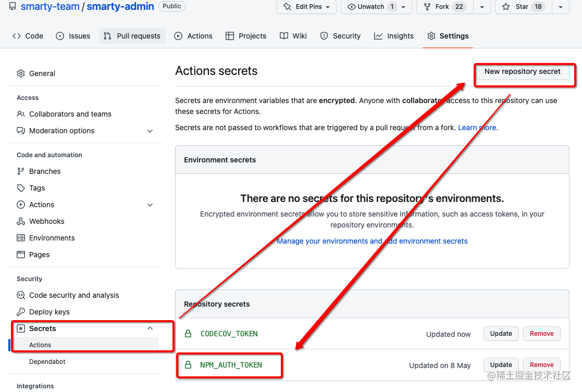Click the Pages icon in sidebar
The width and height of the screenshot is (582, 392).
[x=21, y=255]
